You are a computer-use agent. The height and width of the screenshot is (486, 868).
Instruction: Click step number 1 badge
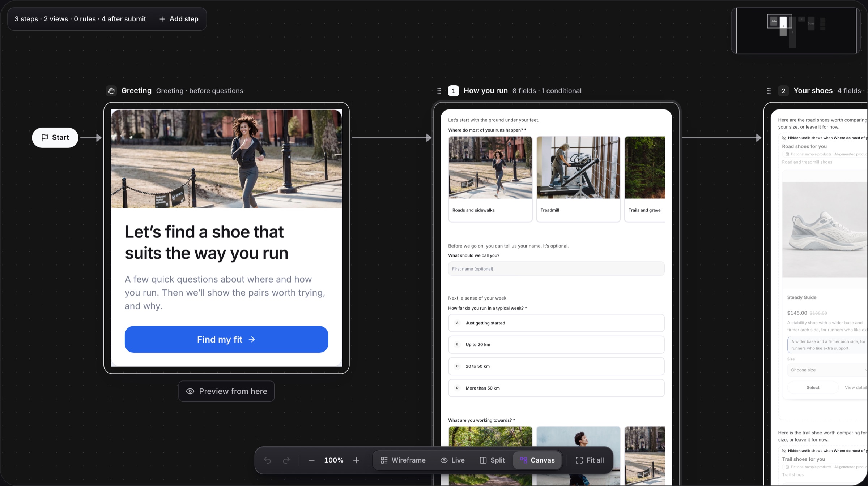click(x=454, y=91)
